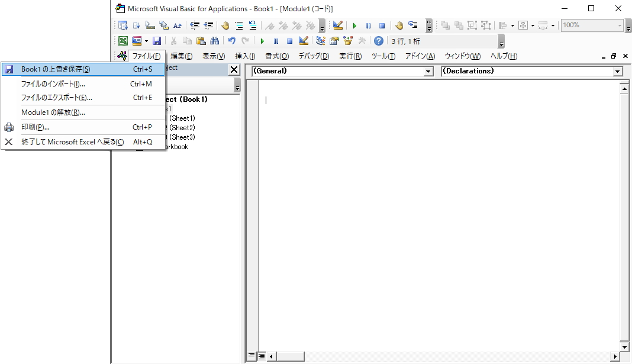Comment out the selected block

click(239, 25)
